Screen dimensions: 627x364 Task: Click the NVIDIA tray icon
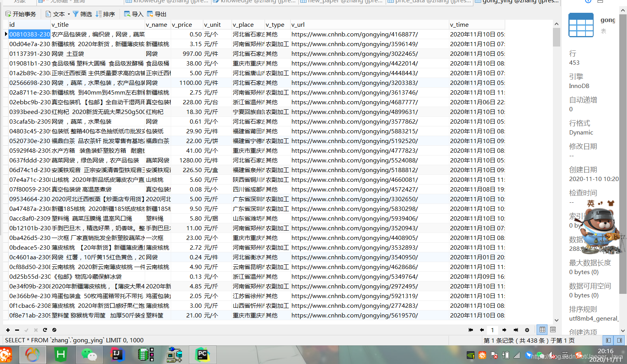(x=471, y=355)
